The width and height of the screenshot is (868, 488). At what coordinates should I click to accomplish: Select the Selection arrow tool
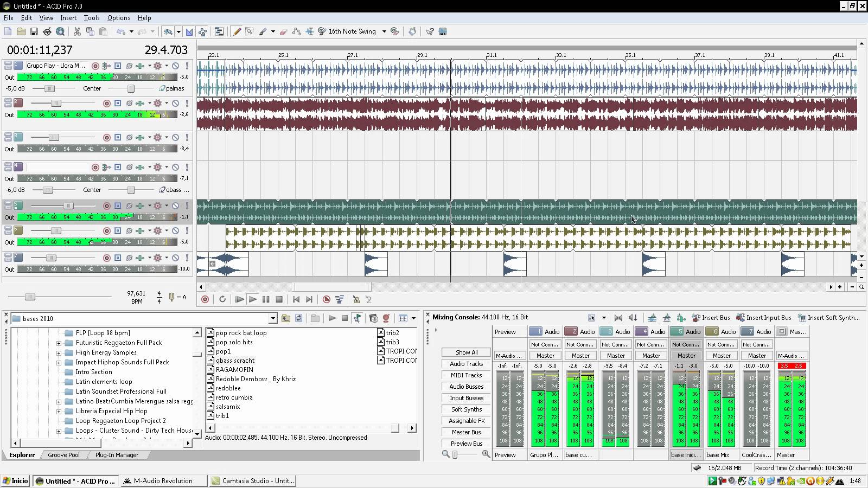pyautogui.click(x=249, y=32)
